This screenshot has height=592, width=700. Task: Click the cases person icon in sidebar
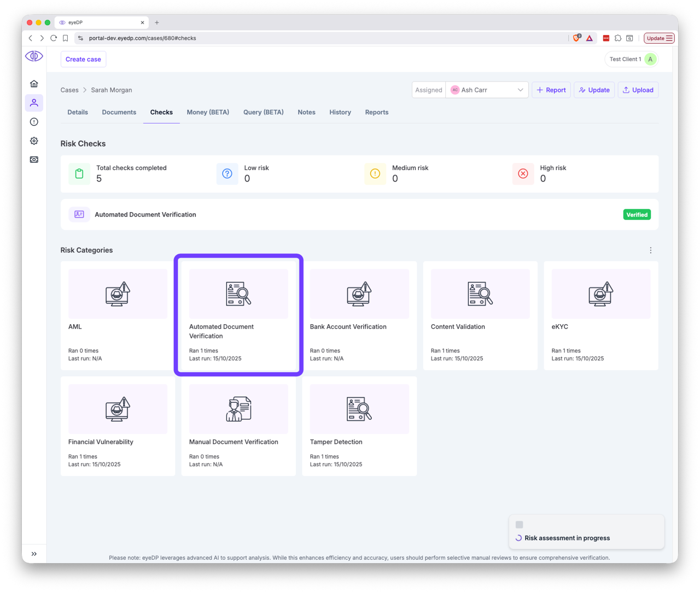point(34,103)
